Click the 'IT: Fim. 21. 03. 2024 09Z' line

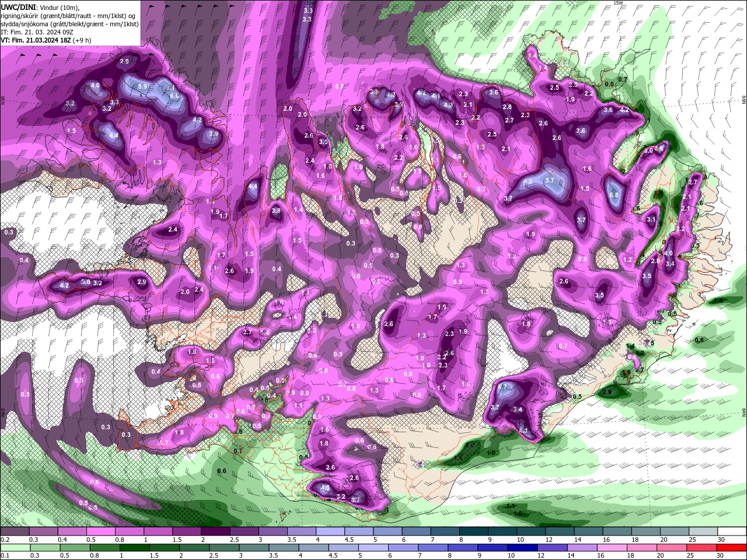tap(37, 32)
